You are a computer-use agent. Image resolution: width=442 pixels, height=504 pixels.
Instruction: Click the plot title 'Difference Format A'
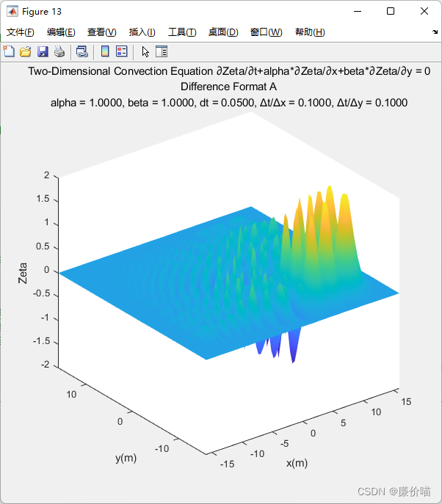(229, 87)
